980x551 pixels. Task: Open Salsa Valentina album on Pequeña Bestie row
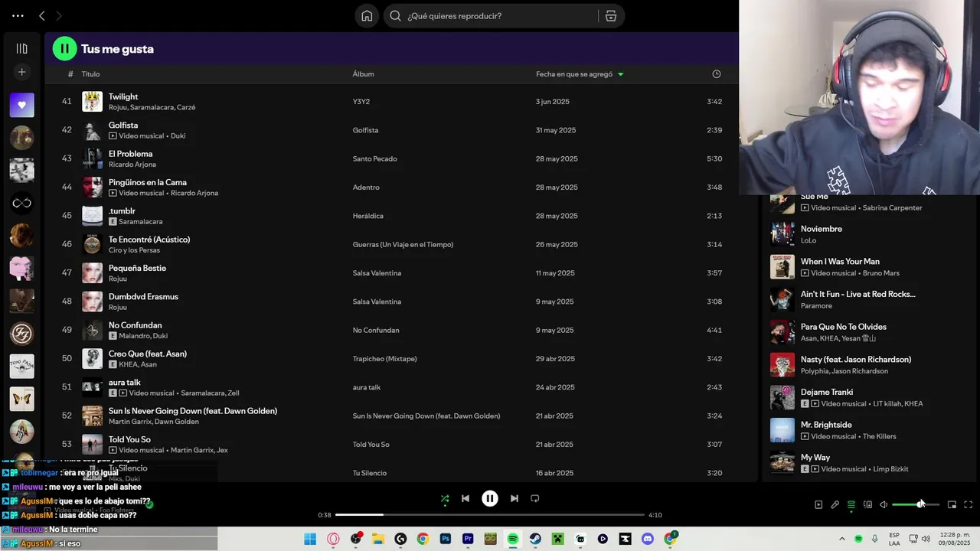tap(377, 273)
